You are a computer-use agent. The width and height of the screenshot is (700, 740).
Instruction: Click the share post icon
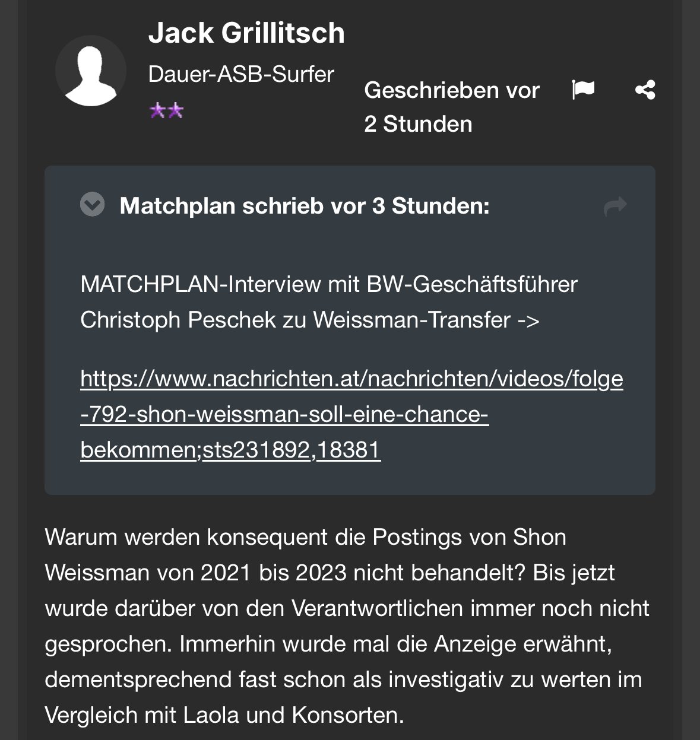click(x=645, y=90)
